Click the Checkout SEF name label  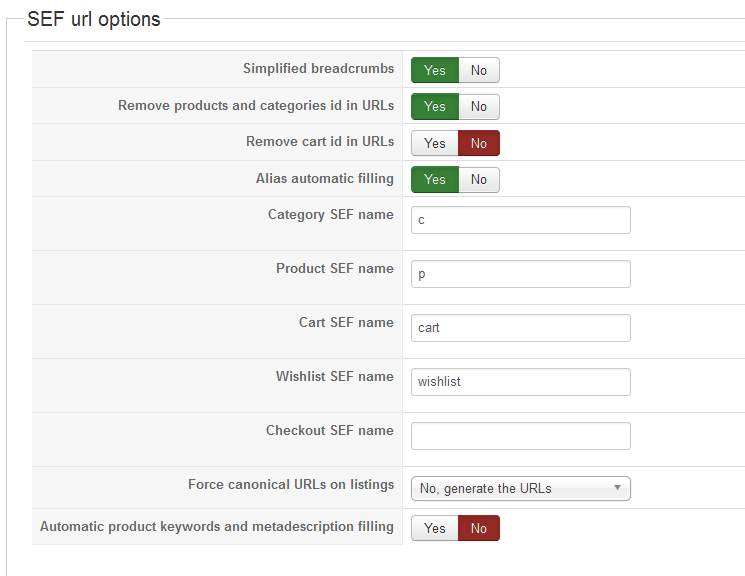tap(329, 430)
